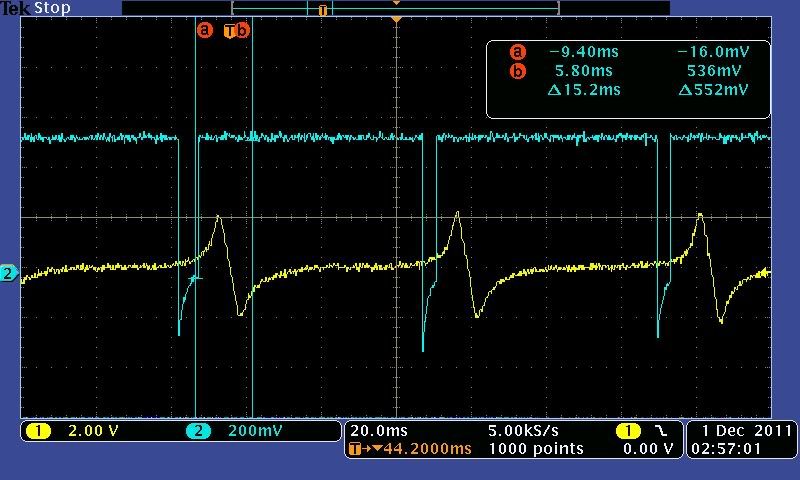Image resolution: width=800 pixels, height=480 pixels.
Task: Click the channel 2 ground marker on the left edge
Action: coord(9,273)
